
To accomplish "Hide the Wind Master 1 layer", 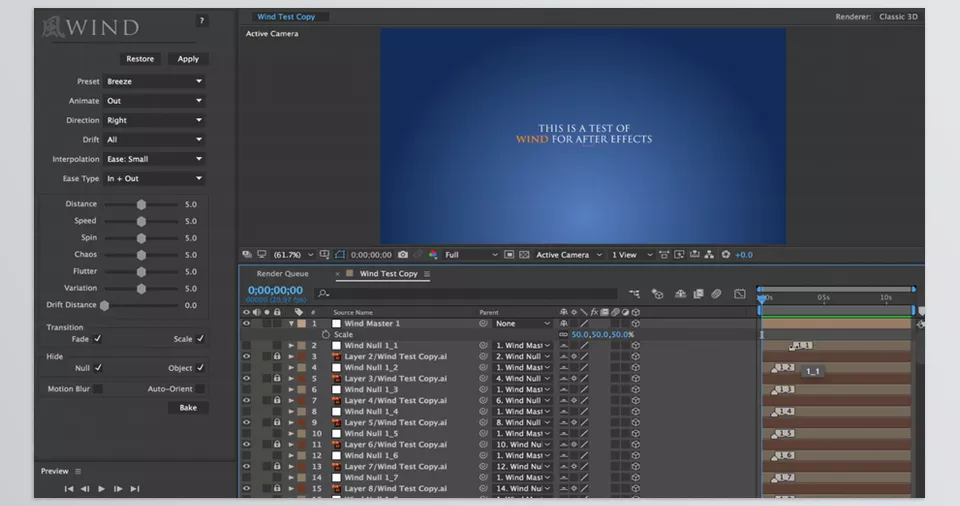I will pyautogui.click(x=247, y=323).
